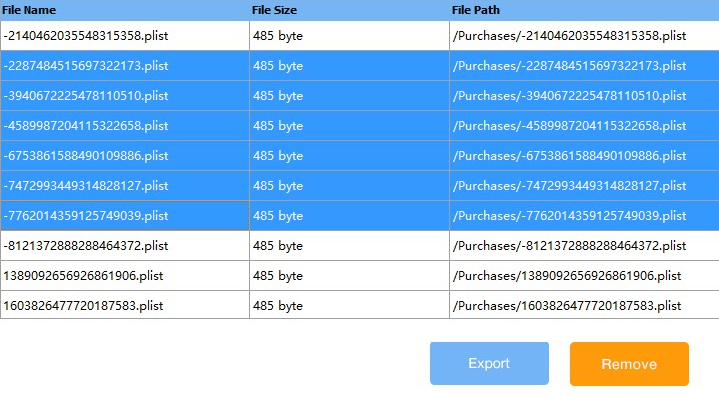Viewport: 719px width, 399px height.
Task: Select file 1603826477720187583.plist name cell
Action: [125, 305]
